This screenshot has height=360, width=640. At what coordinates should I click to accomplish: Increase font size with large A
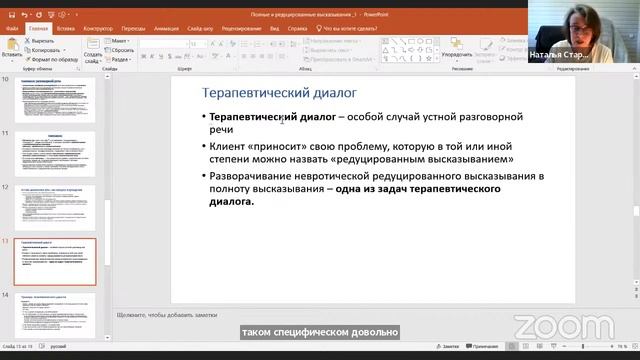(x=213, y=44)
